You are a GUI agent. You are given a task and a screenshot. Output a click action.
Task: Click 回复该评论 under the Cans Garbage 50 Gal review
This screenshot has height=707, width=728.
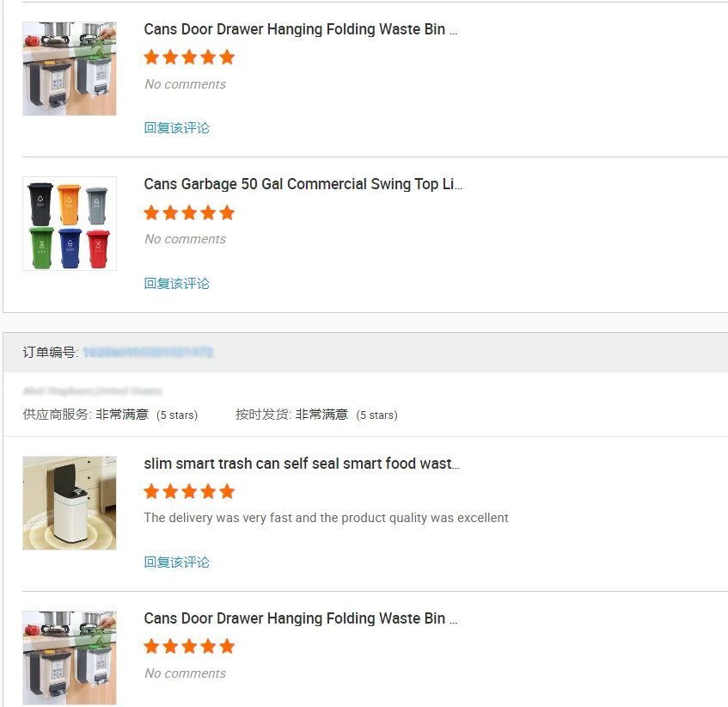(x=177, y=283)
